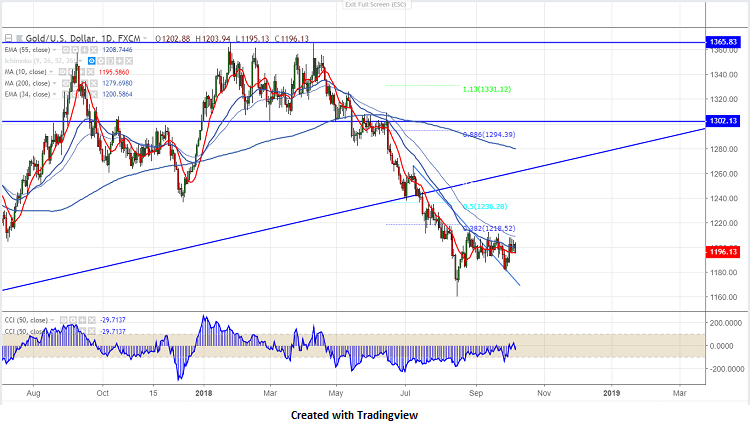The image size is (752, 424).
Task: Hide MA (200, close) with eye icon
Action: click(66, 83)
